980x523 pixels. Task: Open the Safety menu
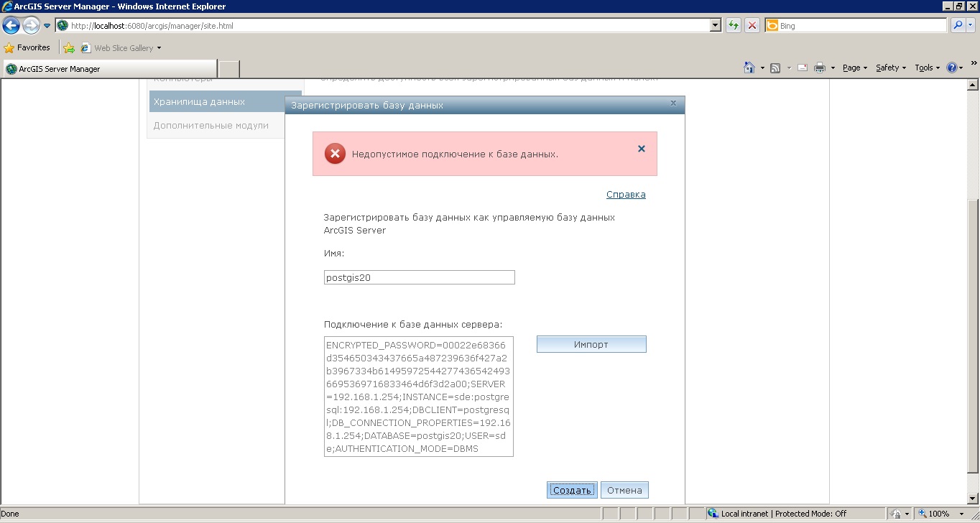click(891, 68)
